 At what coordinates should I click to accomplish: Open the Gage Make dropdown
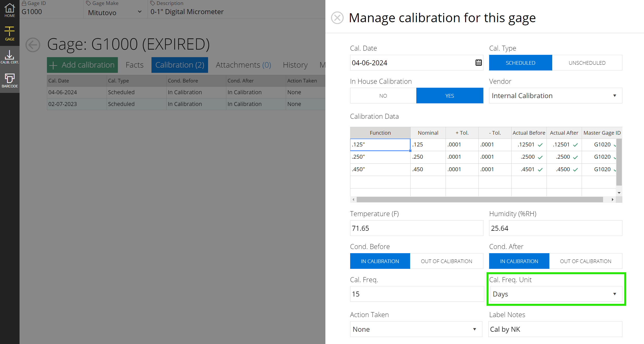tap(115, 12)
